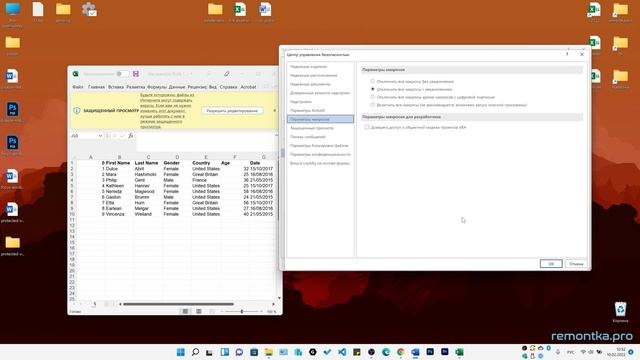Image resolution: width=640 pixels, height=360 pixels.
Task: Click the network icon in system tray
Action: [583, 352]
